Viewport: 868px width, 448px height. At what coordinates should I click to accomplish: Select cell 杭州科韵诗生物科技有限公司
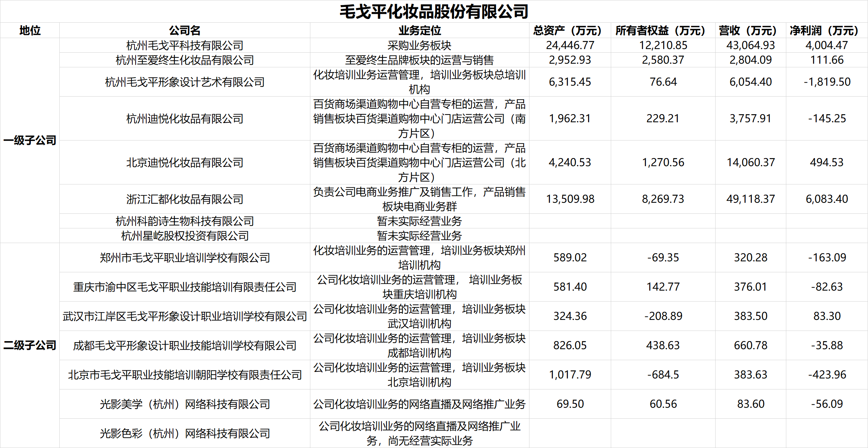(x=185, y=221)
